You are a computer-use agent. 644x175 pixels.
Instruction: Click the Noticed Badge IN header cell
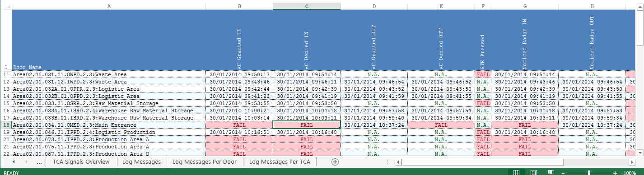pos(525,40)
